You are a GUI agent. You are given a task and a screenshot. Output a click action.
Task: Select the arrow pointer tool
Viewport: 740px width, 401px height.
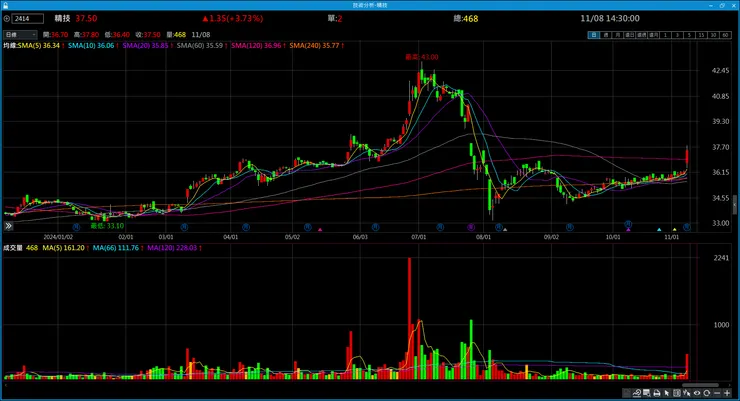tap(666, 393)
